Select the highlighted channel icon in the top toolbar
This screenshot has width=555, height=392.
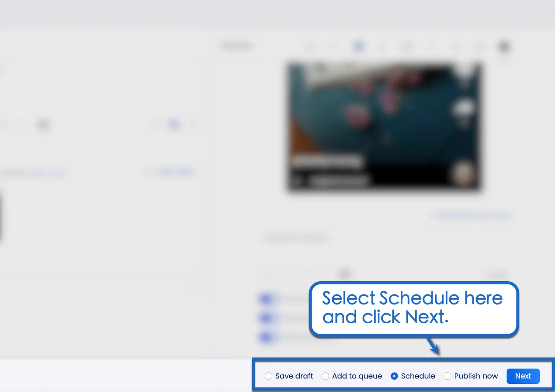(359, 46)
